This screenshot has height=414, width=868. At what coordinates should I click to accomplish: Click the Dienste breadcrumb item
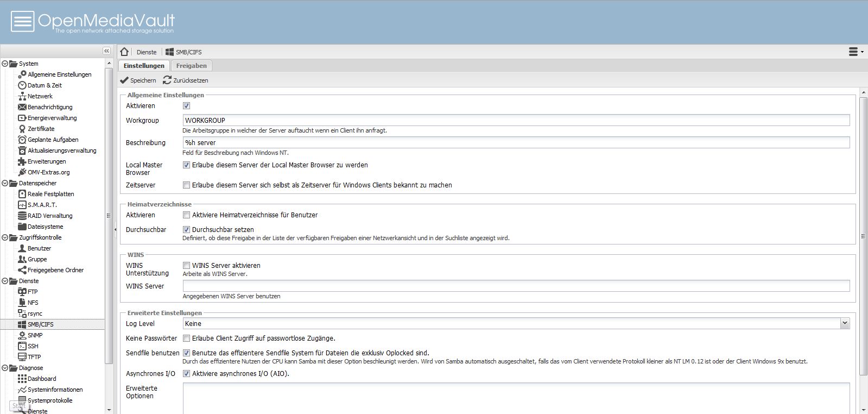click(x=147, y=52)
